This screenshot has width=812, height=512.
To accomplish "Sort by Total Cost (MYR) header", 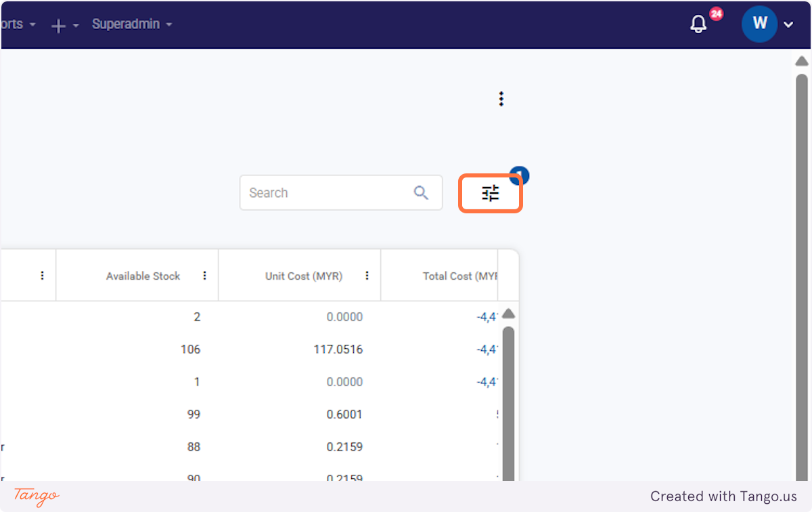I will pos(461,276).
